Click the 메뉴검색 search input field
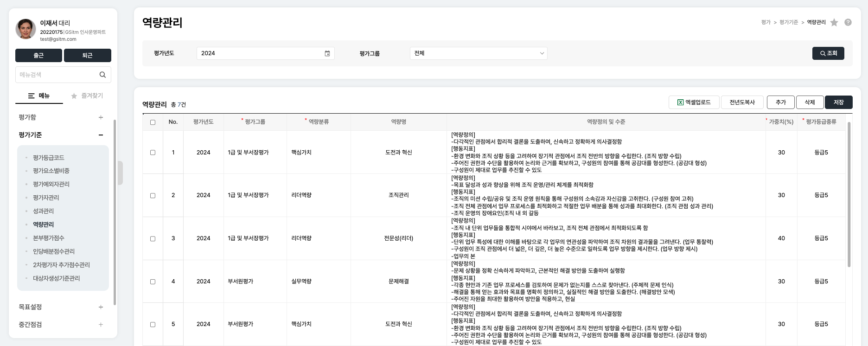Viewport: 868px width, 346px height. 57,75
